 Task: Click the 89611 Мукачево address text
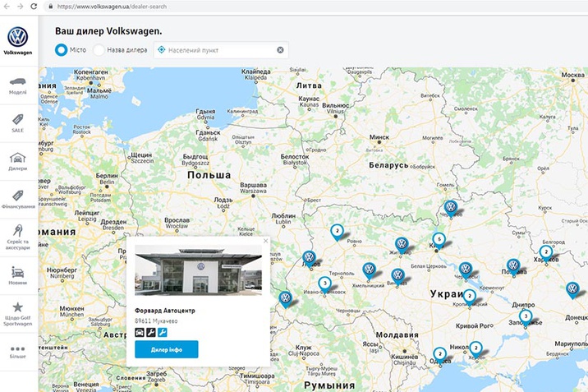pos(156,321)
